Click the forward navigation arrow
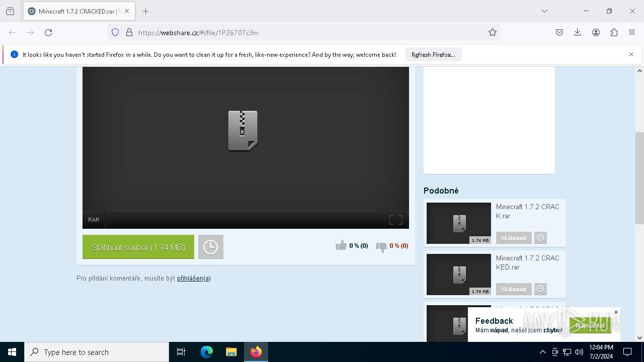Screen dimensions: 644x362 [x=30, y=33]
